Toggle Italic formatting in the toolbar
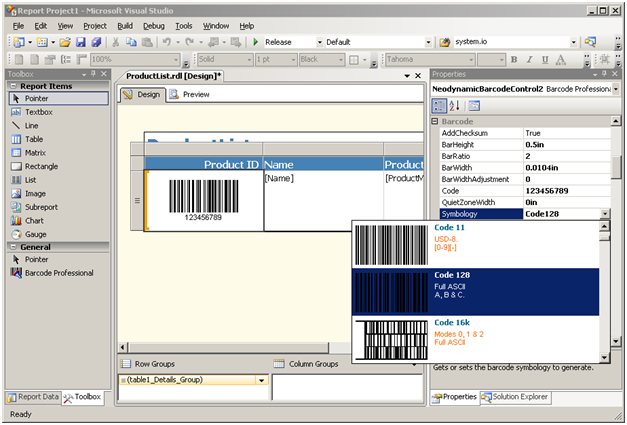Viewport: 627px width, 425px height. (529, 60)
